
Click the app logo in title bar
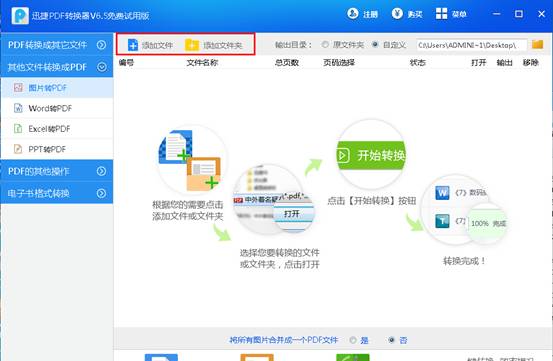pyautogui.click(x=20, y=16)
